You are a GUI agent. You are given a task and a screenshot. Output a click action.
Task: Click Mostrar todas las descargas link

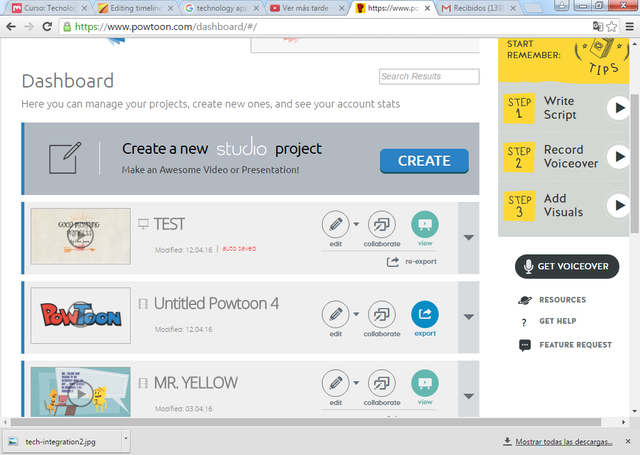coord(564,442)
